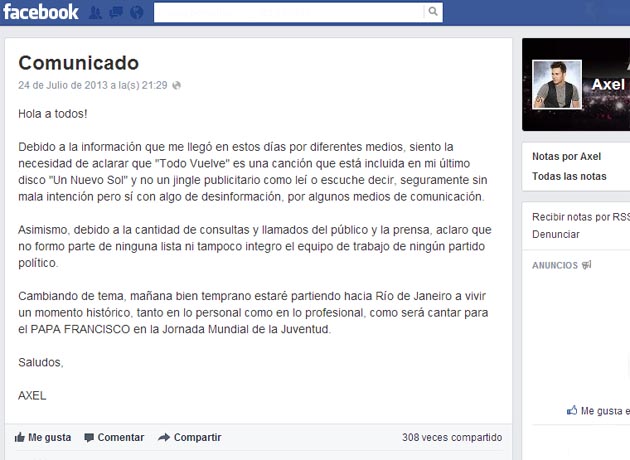630x460 pixels.
Task: Click the Facebook logo
Action: click(41, 12)
